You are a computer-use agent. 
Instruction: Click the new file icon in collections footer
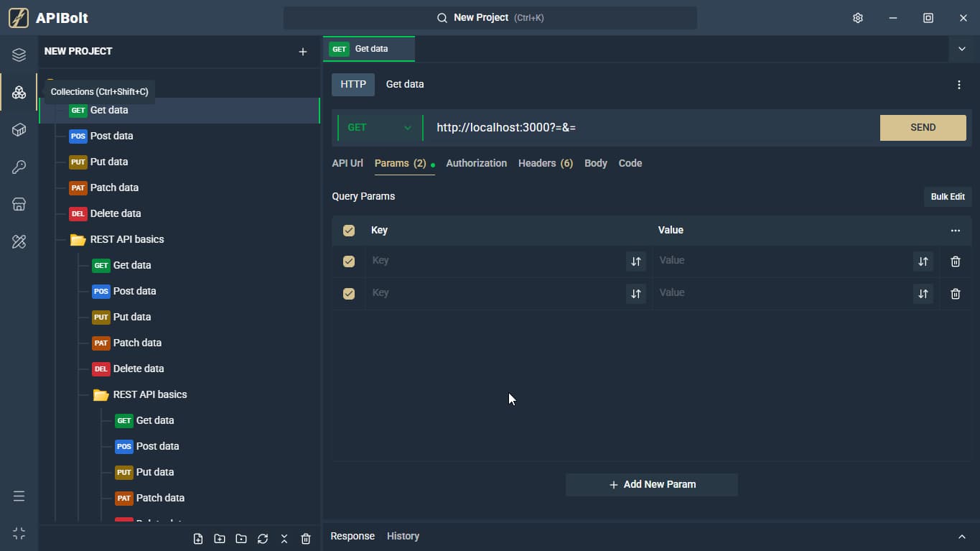coord(198,539)
